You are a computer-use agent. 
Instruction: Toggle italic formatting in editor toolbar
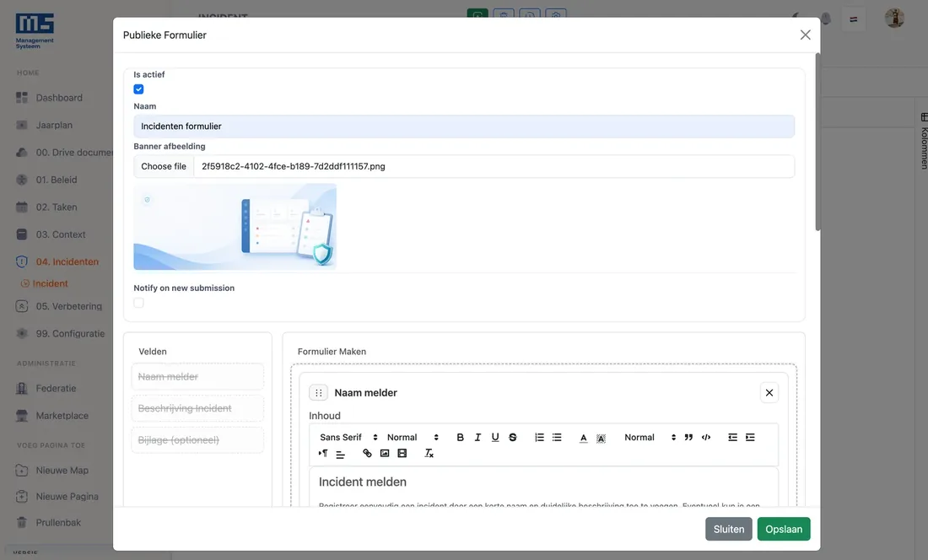tap(477, 438)
